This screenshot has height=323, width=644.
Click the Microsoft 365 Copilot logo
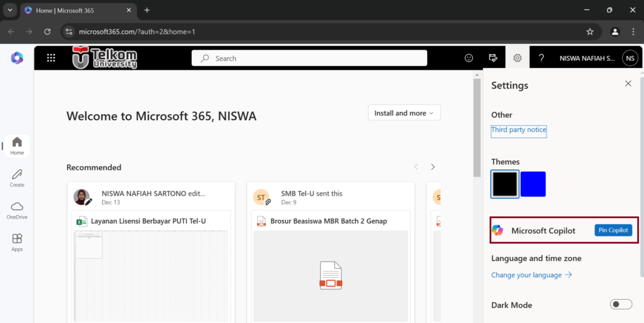pyautogui.click(x=16, y=58)
